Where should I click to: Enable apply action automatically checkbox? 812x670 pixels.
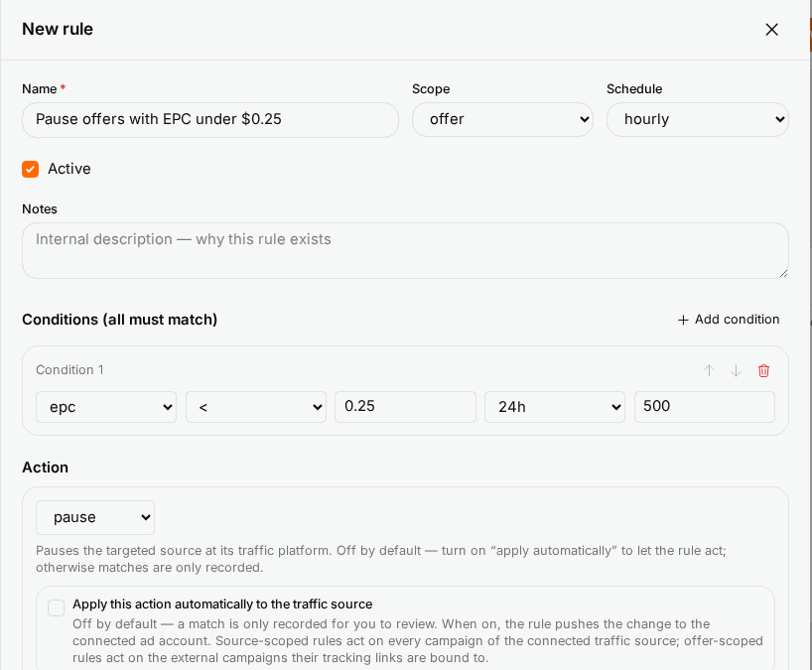56,607
